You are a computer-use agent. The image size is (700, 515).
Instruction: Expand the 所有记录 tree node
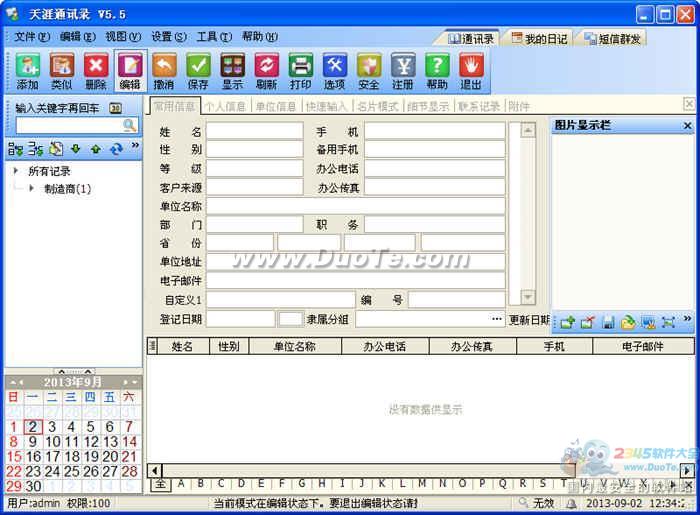(x=16, y=170)
